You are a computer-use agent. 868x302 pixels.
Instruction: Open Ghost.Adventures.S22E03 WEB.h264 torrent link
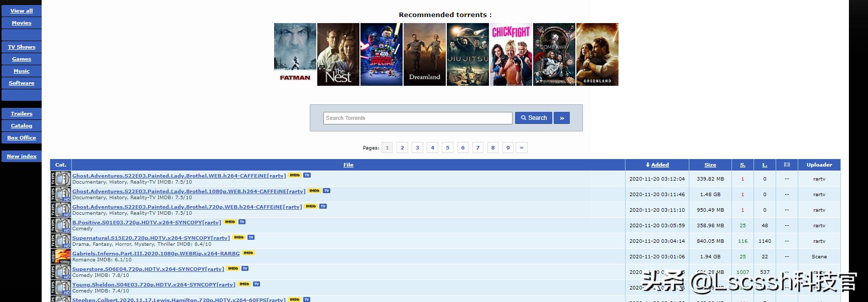(x=179, y=176)
